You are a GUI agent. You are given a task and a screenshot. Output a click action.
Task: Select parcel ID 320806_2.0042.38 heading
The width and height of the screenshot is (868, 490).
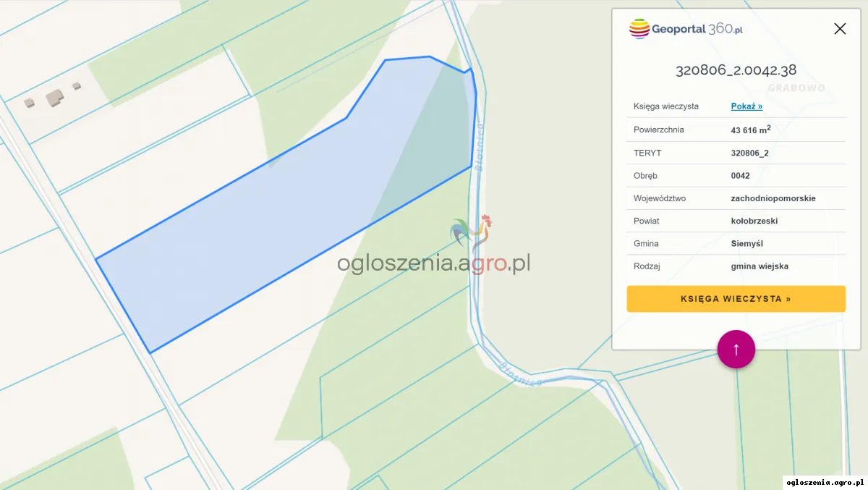(736, 71)
